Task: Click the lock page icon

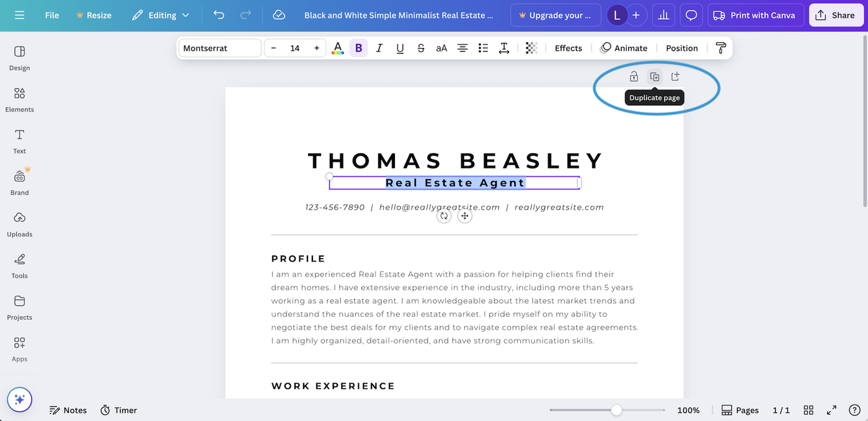Action: pos(634,76)
